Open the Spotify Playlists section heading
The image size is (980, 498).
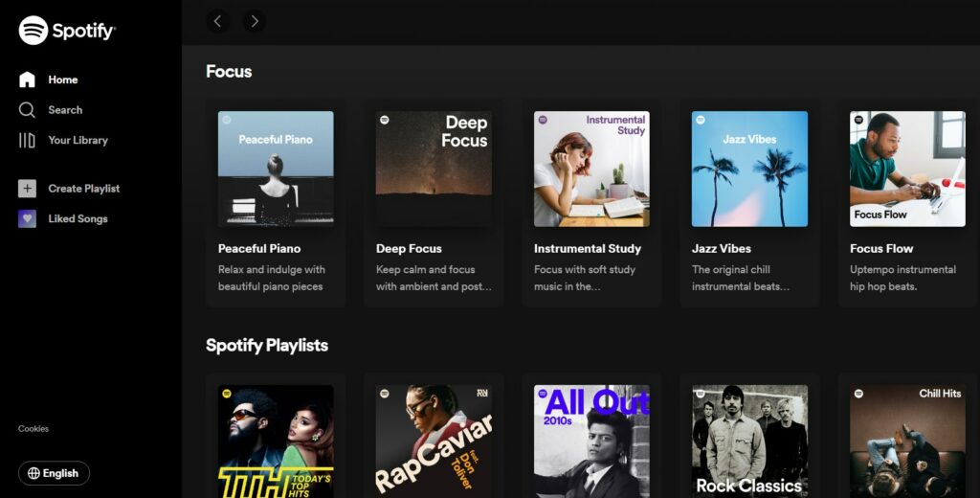coord(267,346)
